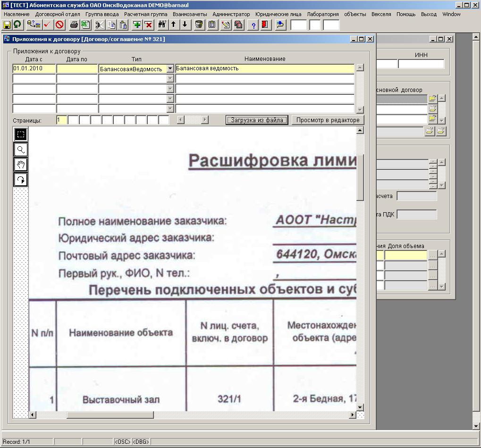Click the scissors Cut icon
481x448 pixels.
pos(99,25)
